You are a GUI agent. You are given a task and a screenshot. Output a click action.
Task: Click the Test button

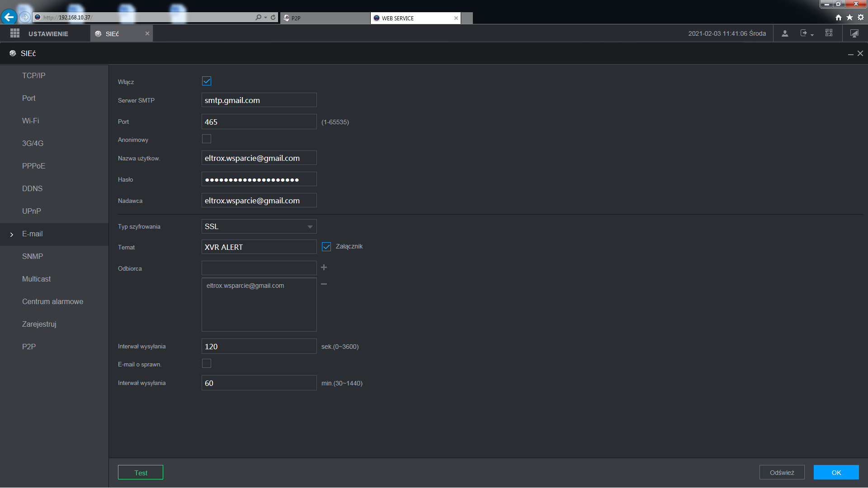click(141, 473)
